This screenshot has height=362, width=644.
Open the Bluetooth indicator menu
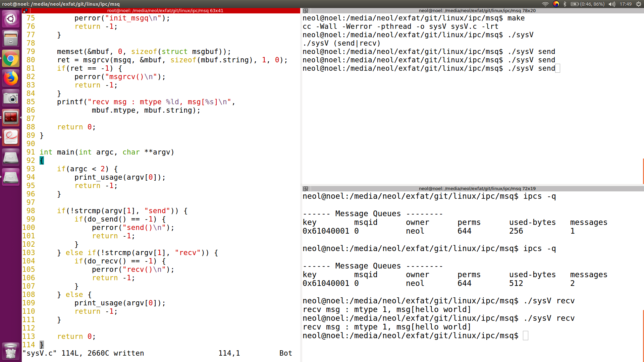point(565,4)
